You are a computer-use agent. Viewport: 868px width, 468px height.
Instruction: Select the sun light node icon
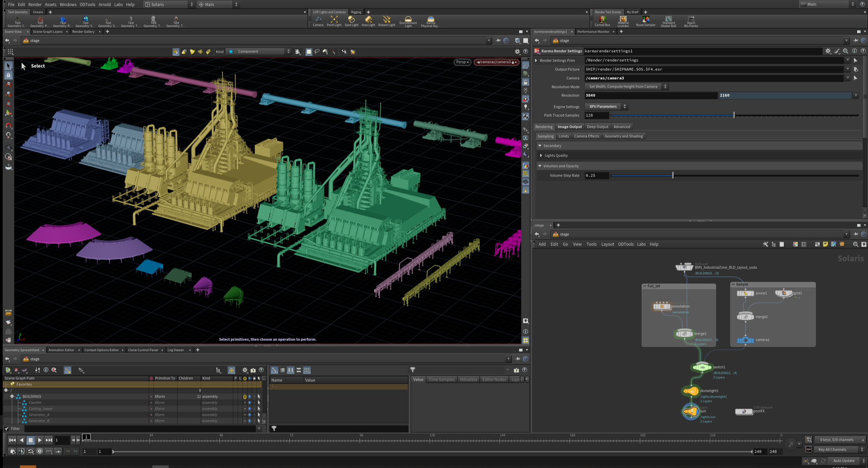pyautogui.click(x=690, y=412)
